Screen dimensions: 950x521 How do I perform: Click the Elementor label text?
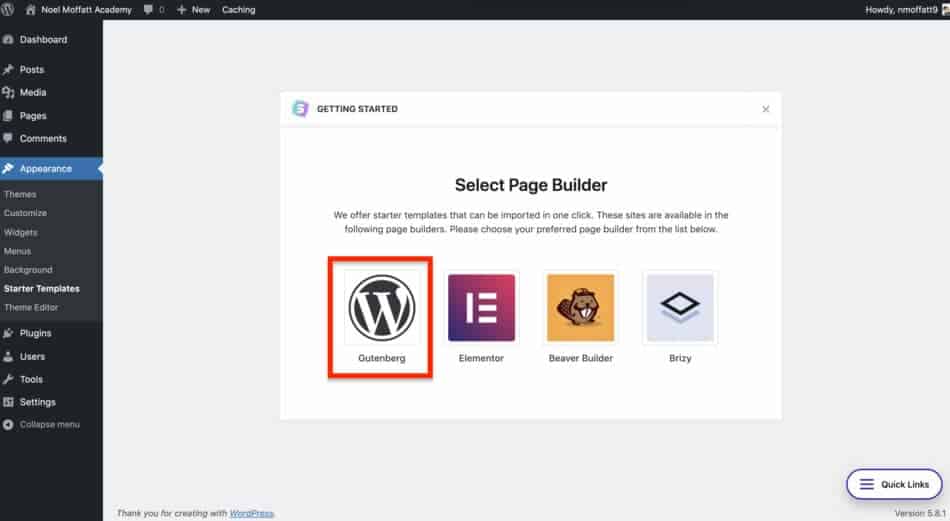click(x=481, y=358)
